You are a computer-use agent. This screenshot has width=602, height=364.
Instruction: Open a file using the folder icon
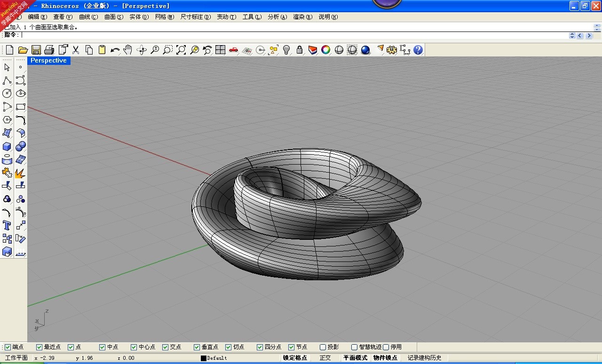23,50
